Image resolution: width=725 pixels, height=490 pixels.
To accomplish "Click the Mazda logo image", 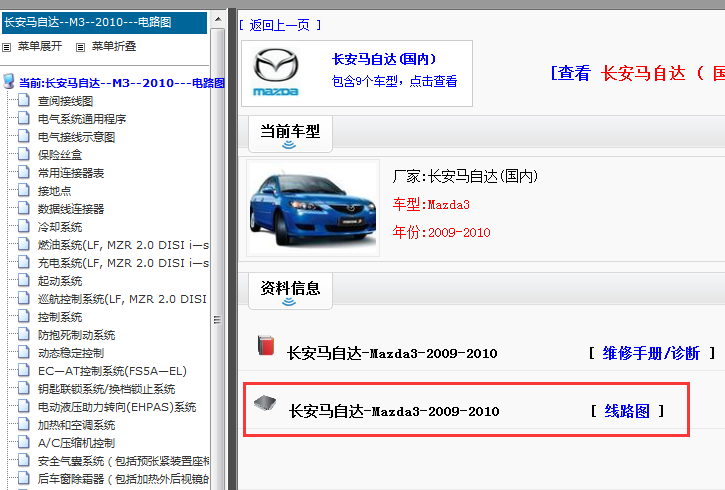I will click(x=276, y=73).
